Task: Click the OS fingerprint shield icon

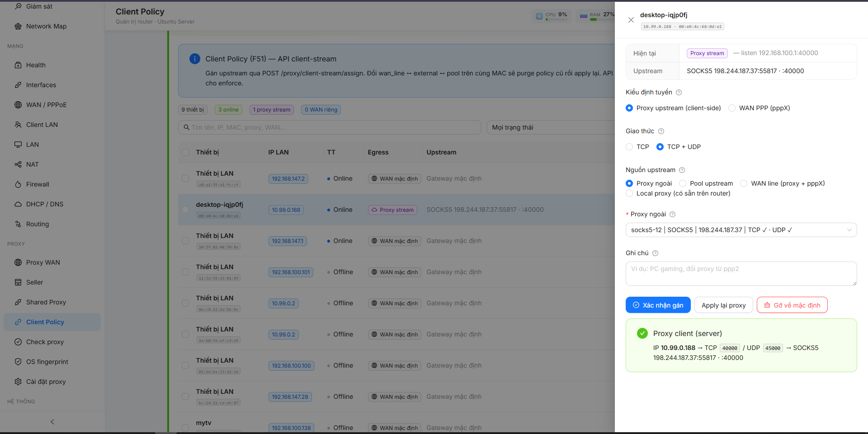Action: click(x=18, y=362)
